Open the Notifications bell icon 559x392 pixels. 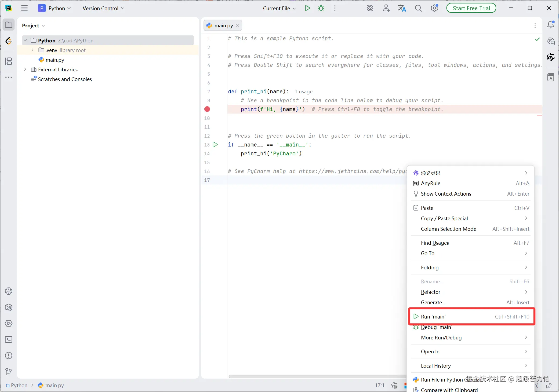550,25
